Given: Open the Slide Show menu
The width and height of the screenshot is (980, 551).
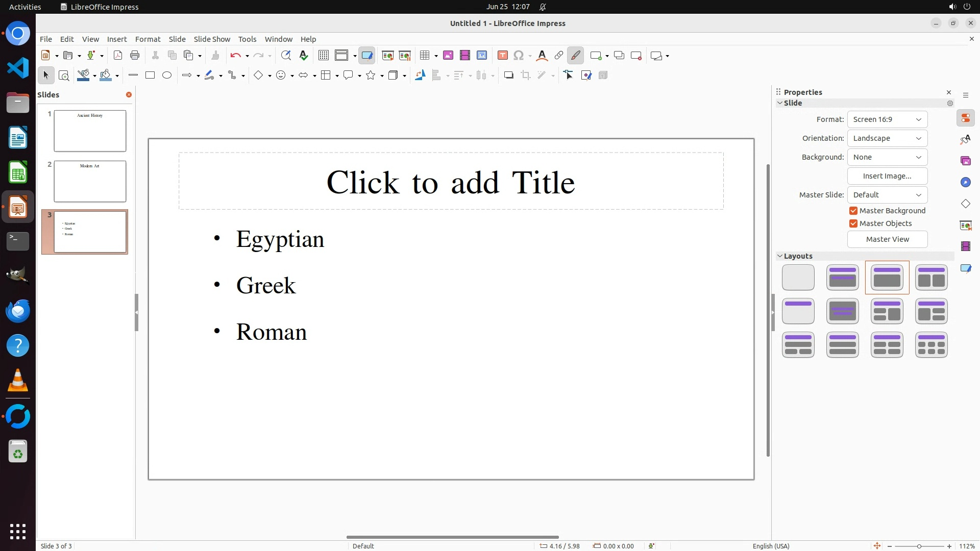Looking at the screenshot, I should pos(212,39).
